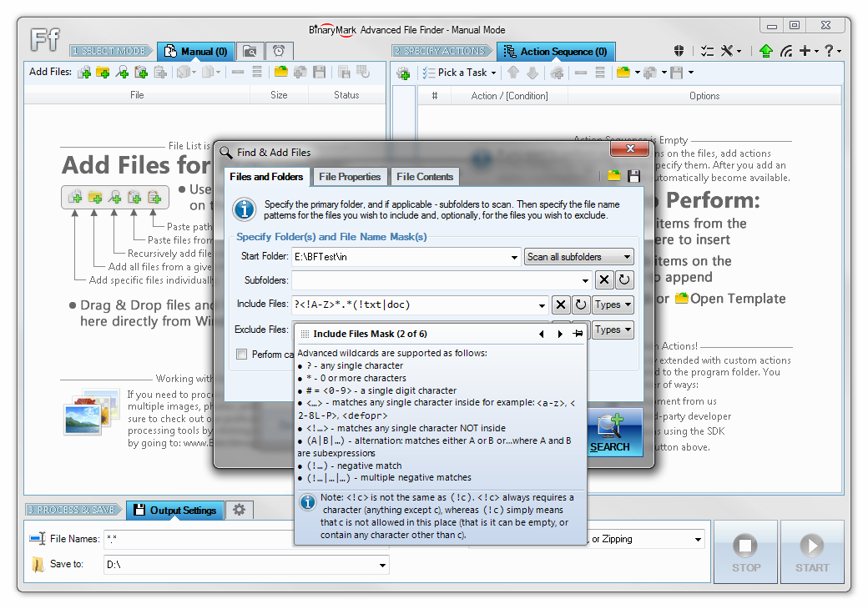Reset Subfolders with refresh icon
Screen dimensions: 868x609
click(624, 279)
